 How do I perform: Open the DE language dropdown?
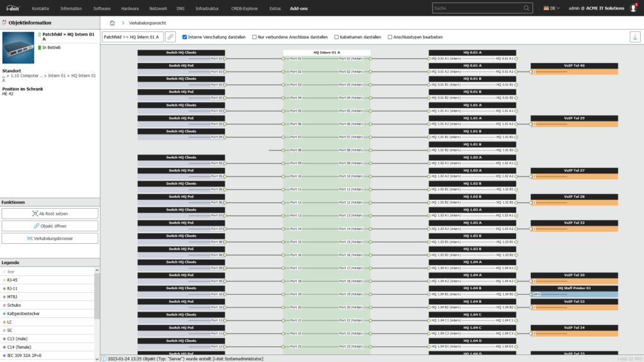552,8
